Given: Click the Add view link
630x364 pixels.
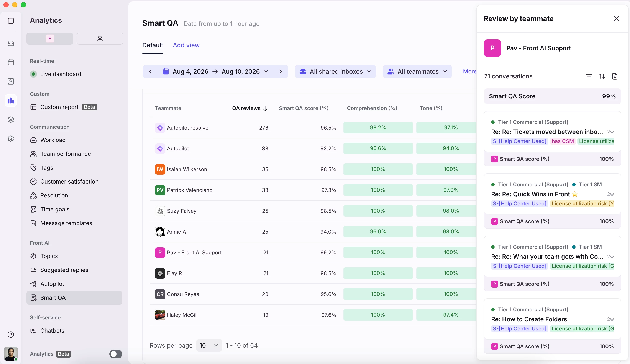Looking at the screenshot, I should click(186, 45).
